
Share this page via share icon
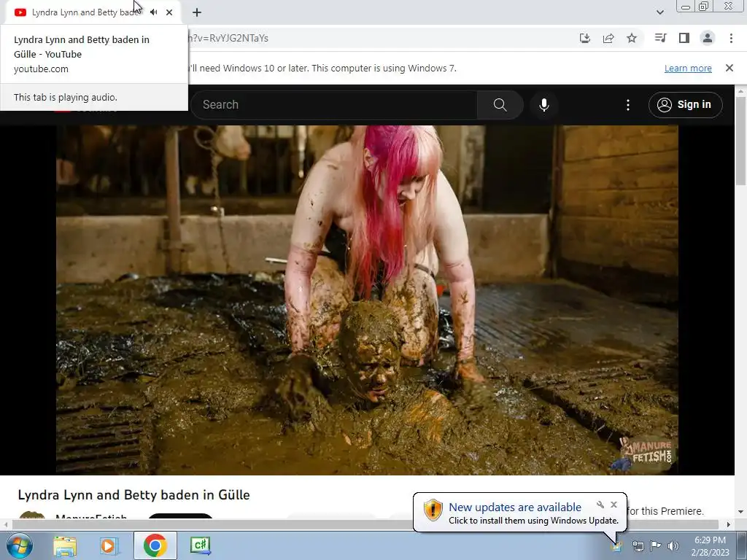(x=608, y=38)
